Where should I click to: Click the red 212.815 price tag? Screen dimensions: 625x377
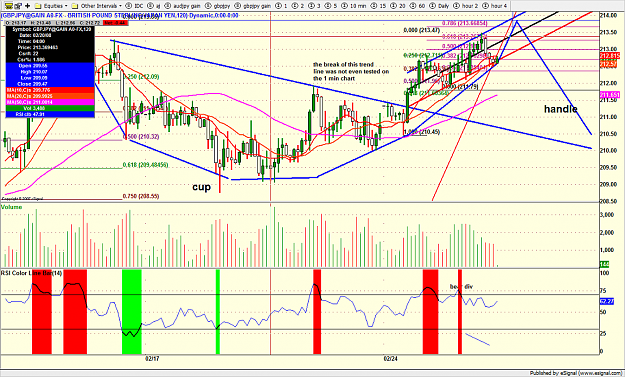click(610, 55)
